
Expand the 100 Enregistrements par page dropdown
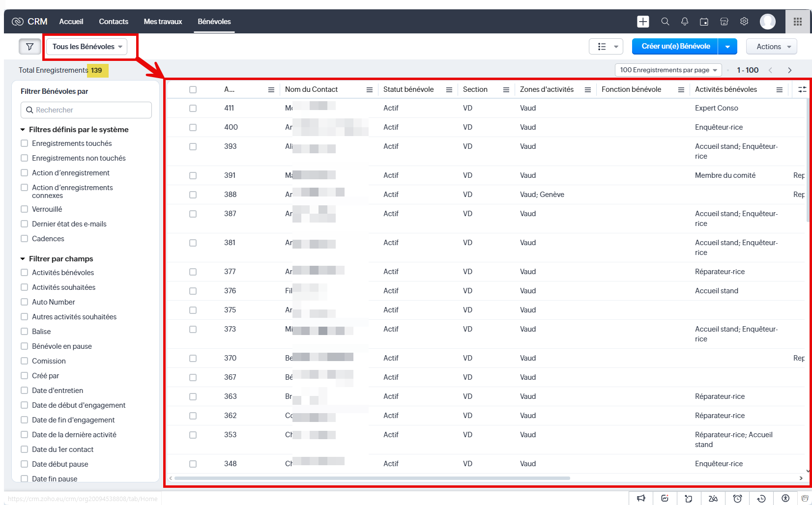coord(668,70)
